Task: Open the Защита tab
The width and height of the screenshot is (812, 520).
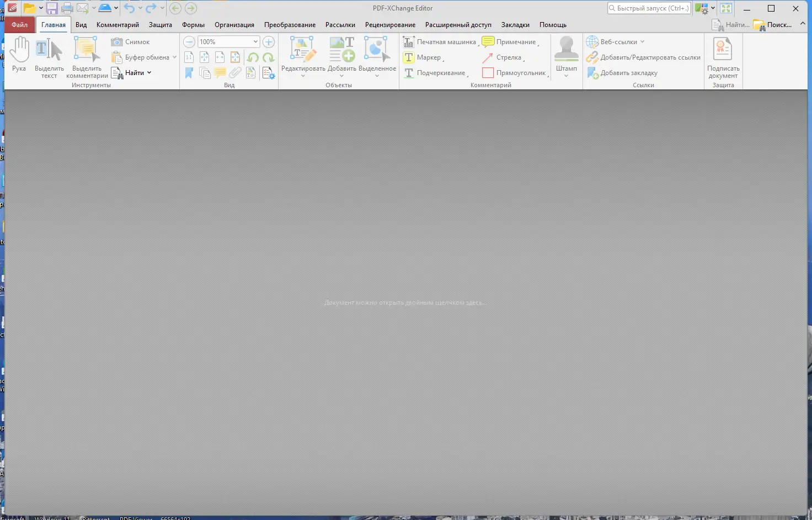Action: pos(161,25)
